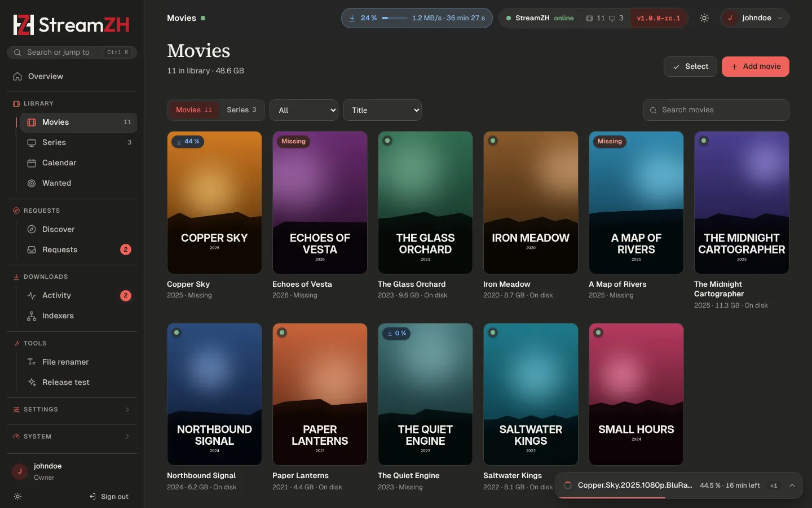Click the status dot on The Glass Orchard

click(387, 141)
